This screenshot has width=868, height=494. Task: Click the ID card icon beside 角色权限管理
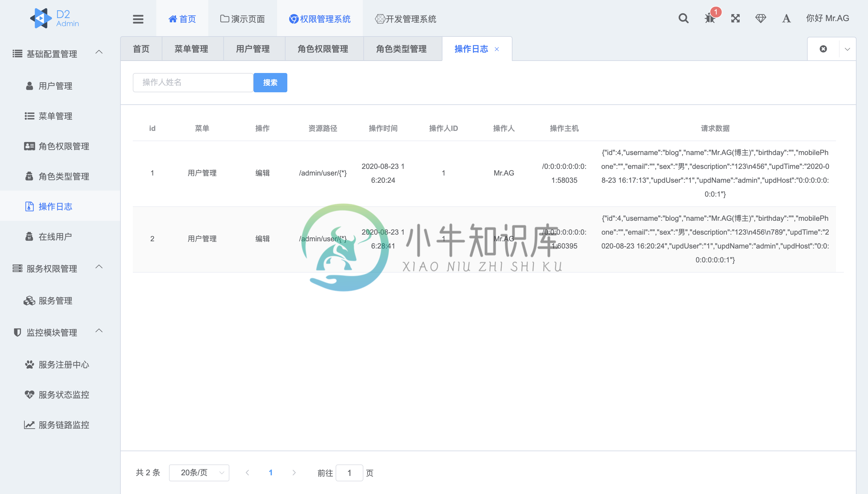click(x=30, y=146)
